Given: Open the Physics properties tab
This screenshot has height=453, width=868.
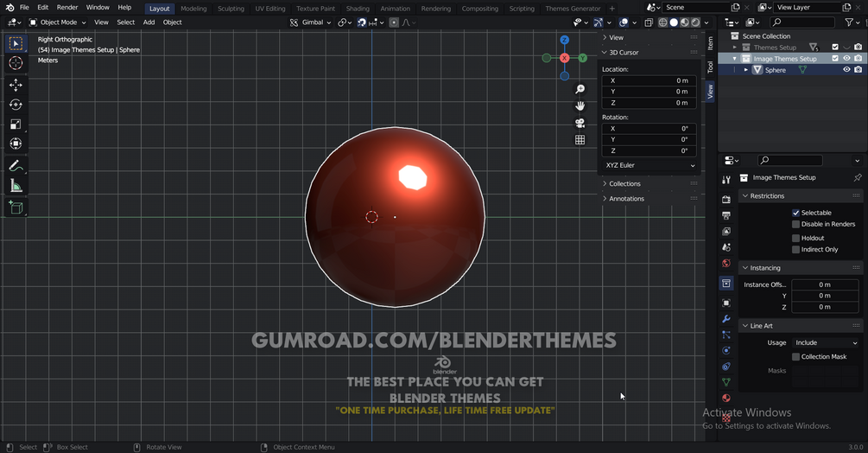Looking at the screenshot, I should [x=726, y=350].
